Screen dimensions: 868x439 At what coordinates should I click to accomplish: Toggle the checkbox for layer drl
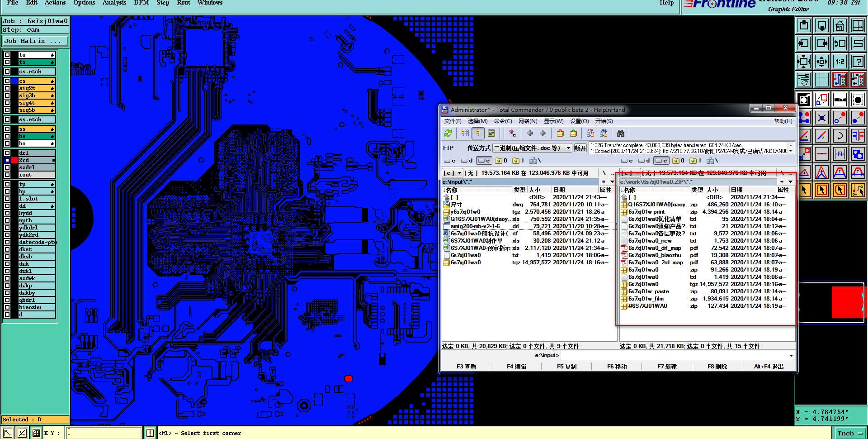coord(7,153)
